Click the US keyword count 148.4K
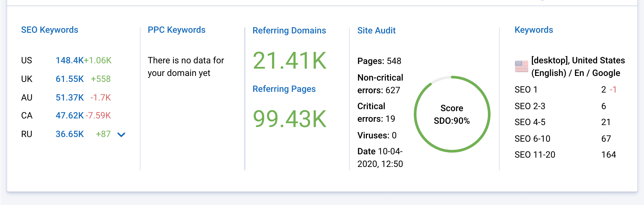The image size is (644, 205). point(69,60)
